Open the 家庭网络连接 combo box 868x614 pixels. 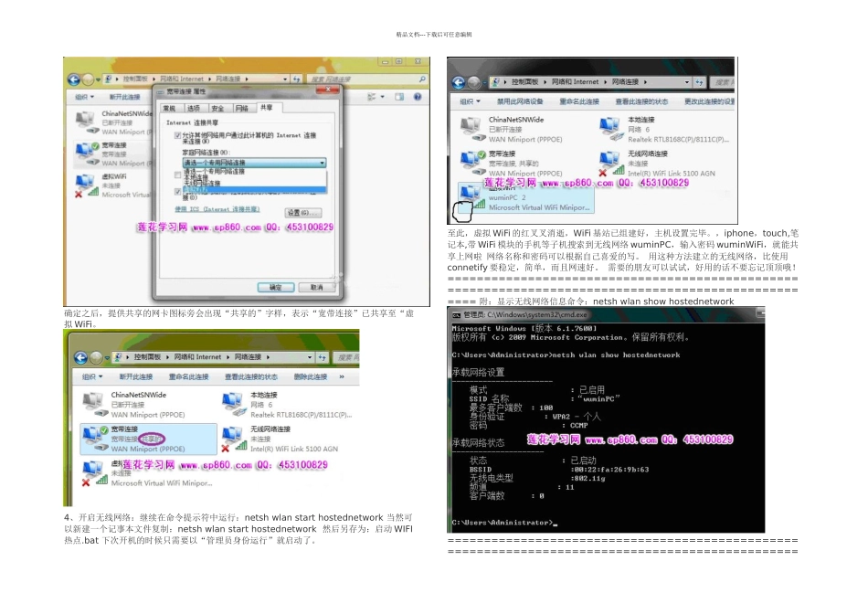(x=254, y=163)
